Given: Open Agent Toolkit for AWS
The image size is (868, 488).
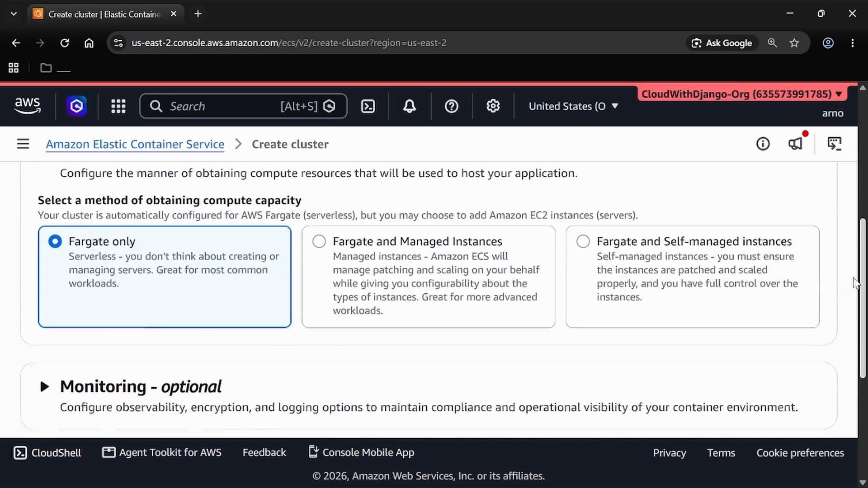Looking at the screenshot, I should click(x=162, y=453).
